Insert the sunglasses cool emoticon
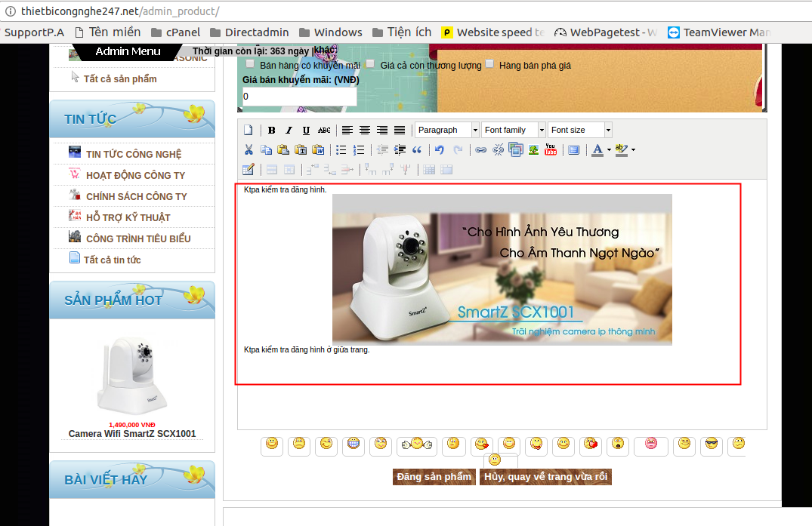Screen dimensions: 812x526 (x=712, y=444)
